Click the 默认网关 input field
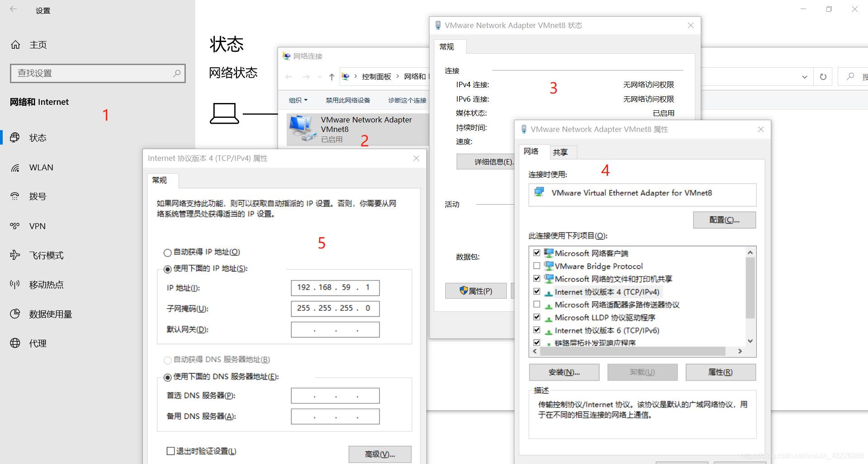Viewport: 868px width, 464px height. [x=335, y=330]
